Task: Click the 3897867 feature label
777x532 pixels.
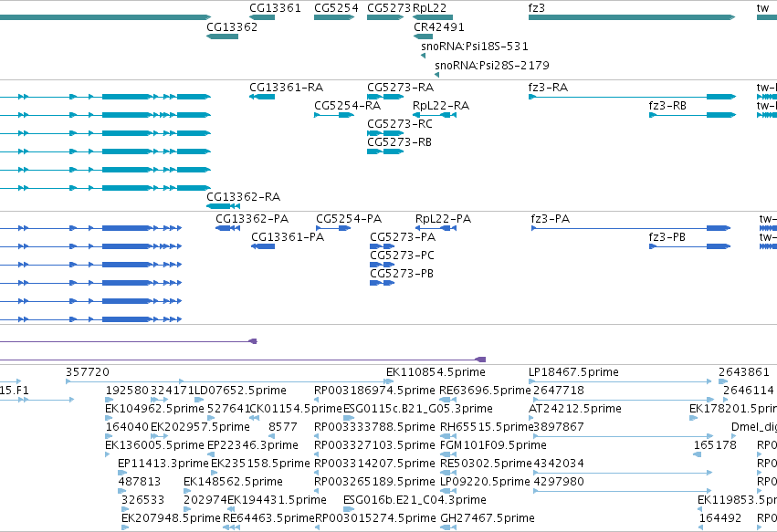Action: click(559, 427)
